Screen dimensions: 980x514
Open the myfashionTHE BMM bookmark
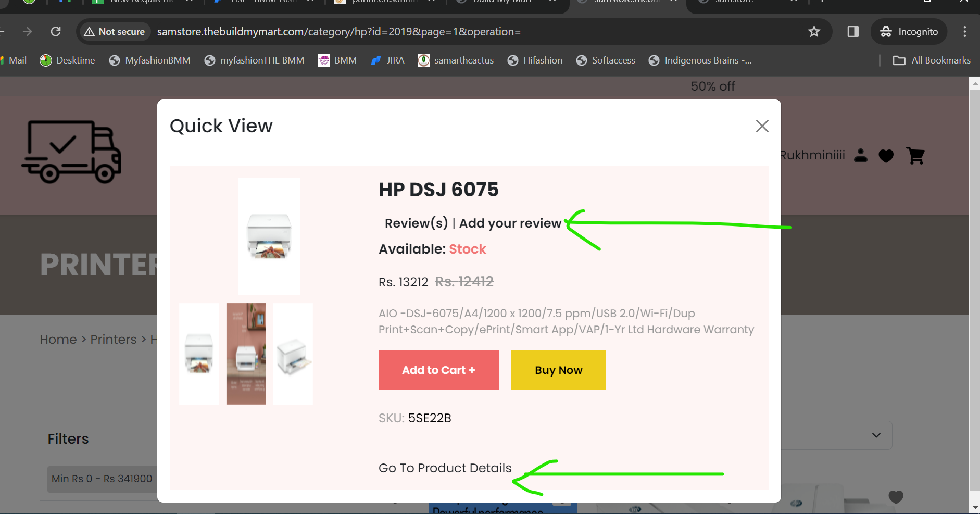[x=255, y=60]
